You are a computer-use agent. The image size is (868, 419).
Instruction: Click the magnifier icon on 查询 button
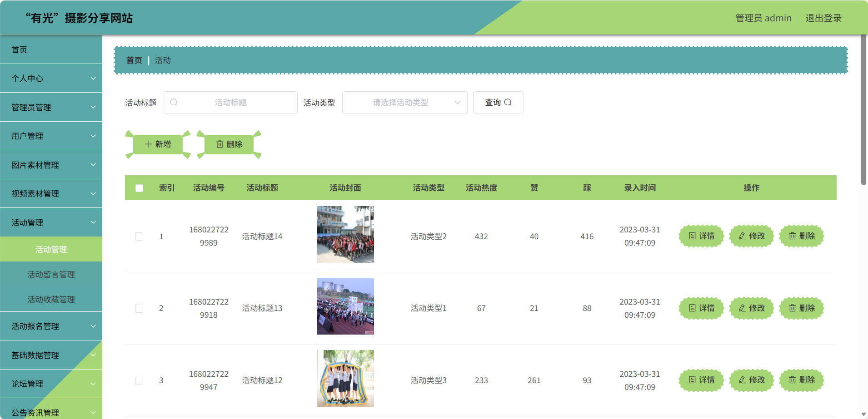point(508,103)
